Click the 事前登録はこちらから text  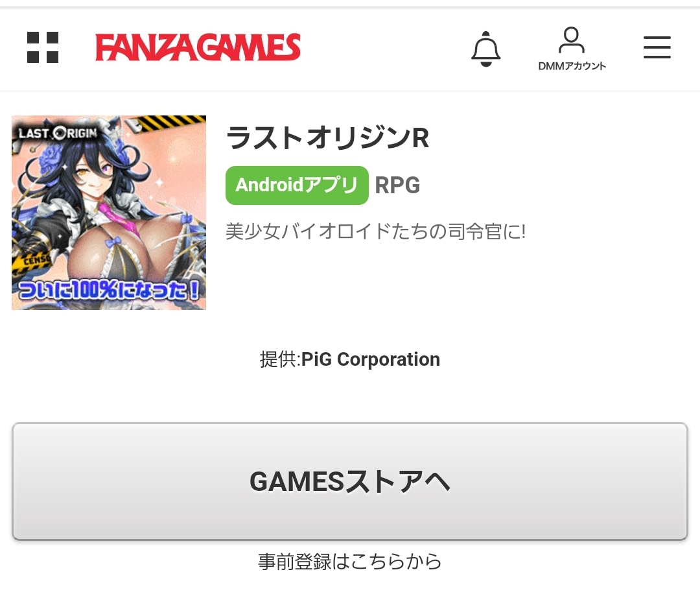(x=350, y=562)
